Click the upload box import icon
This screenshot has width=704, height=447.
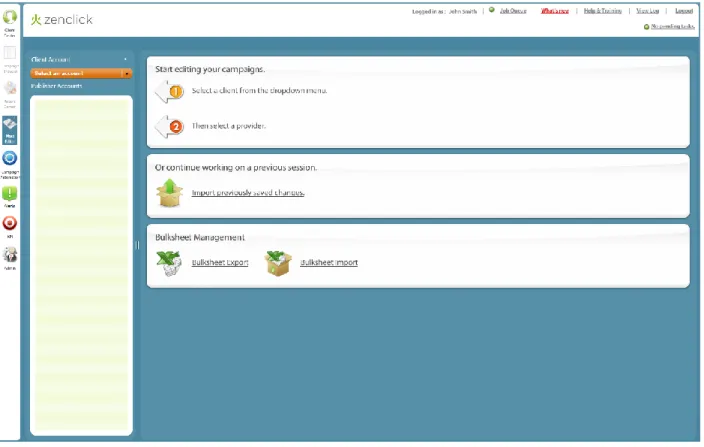[x=169, y=193]
